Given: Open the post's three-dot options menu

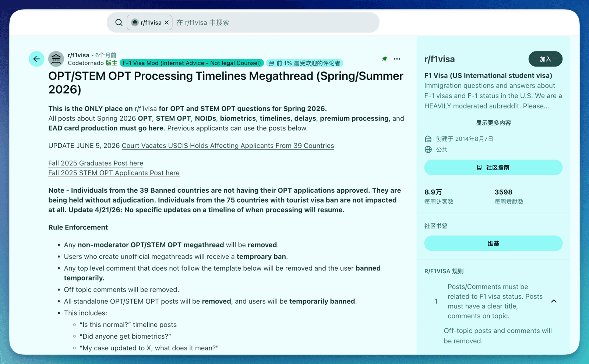Looking at the screenshot, I should pyautogui.click(x=397, y=59).
